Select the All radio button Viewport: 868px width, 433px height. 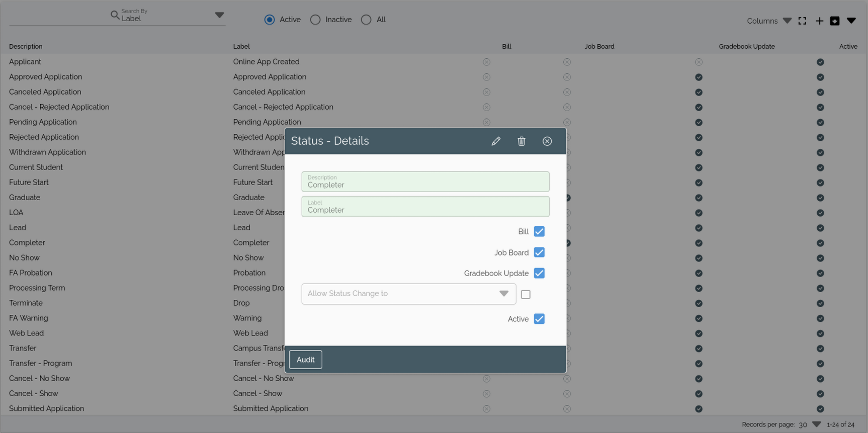[366, 20]
